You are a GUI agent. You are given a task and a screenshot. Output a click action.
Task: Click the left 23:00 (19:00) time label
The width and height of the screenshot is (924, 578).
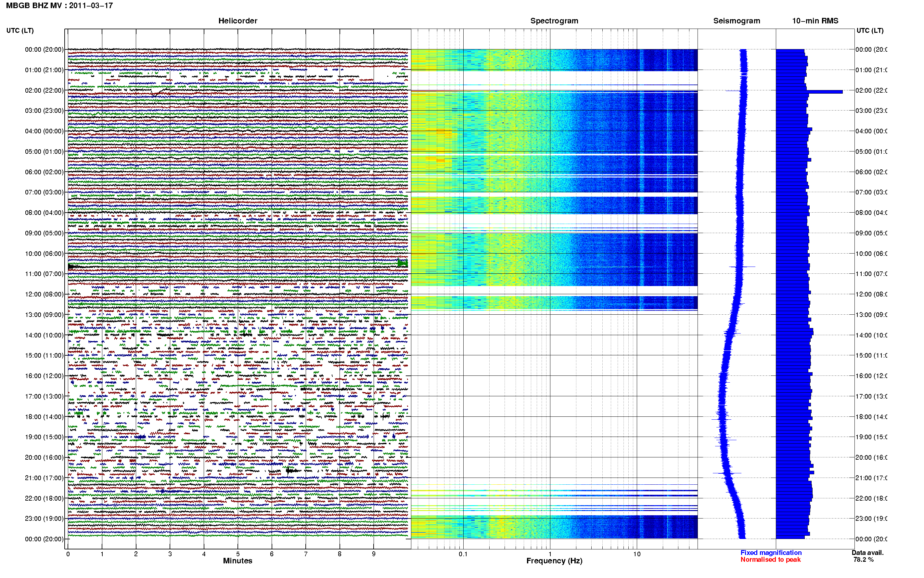pos(44,519)
